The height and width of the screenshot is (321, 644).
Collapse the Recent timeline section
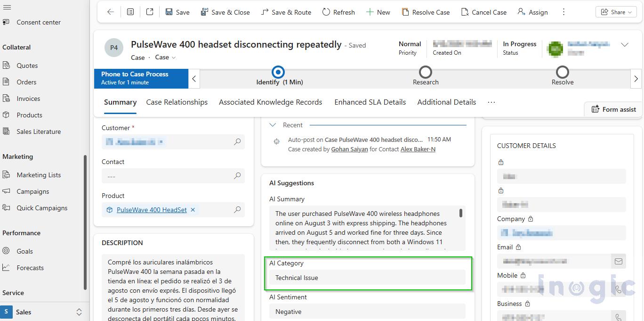[x=273, y=125]
